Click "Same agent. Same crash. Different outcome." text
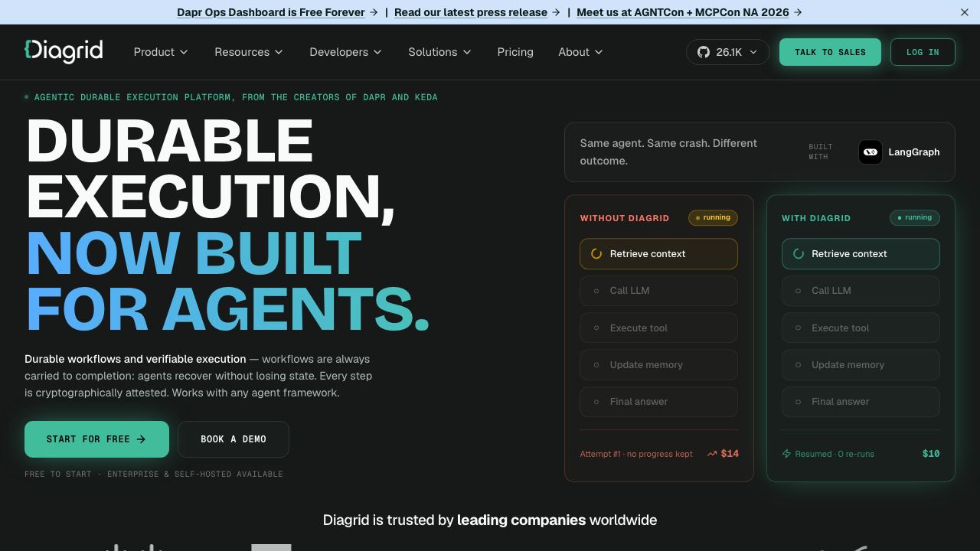980x551 pixels. click(668, 152)
